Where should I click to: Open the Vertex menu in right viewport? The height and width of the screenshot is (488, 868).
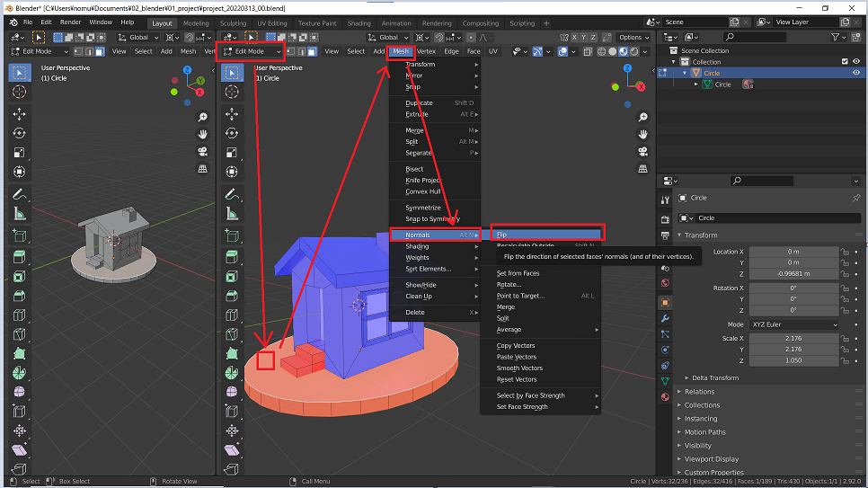[426, 51]
